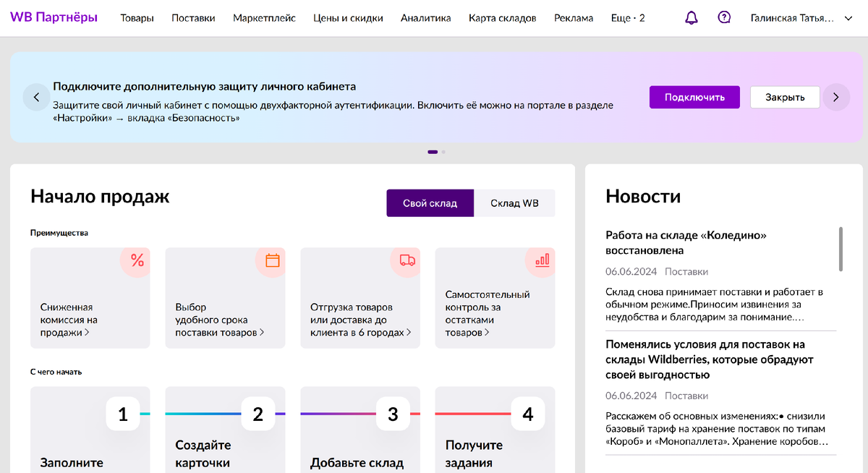Open news Поменялись условия для поставок на склады

tap(710, 359)
